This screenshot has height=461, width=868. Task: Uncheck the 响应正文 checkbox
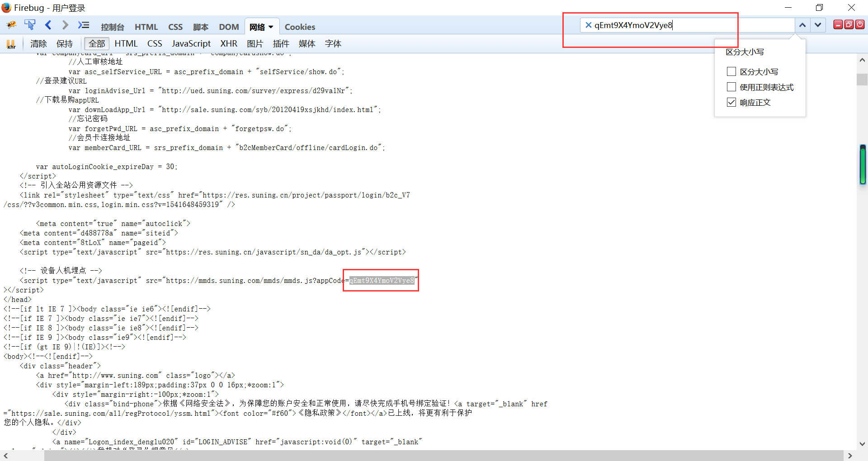click(731, 102)
